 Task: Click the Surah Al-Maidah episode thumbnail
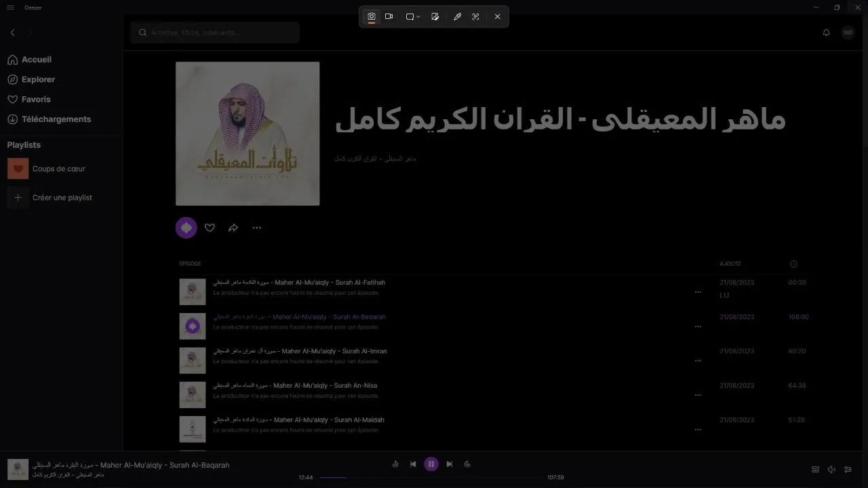click(193, 430)
